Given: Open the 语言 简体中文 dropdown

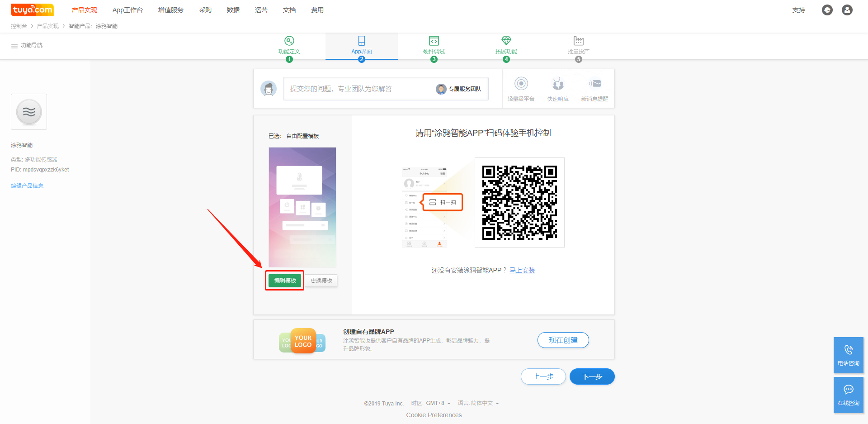Looking at the screenshot, I should [478, 403].
